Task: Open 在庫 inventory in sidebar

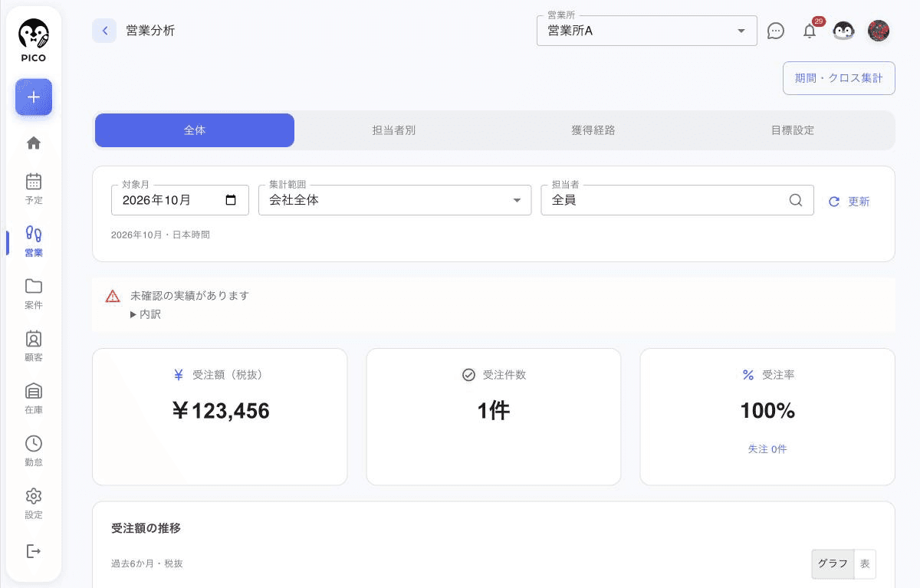Action: click(34, 398)
